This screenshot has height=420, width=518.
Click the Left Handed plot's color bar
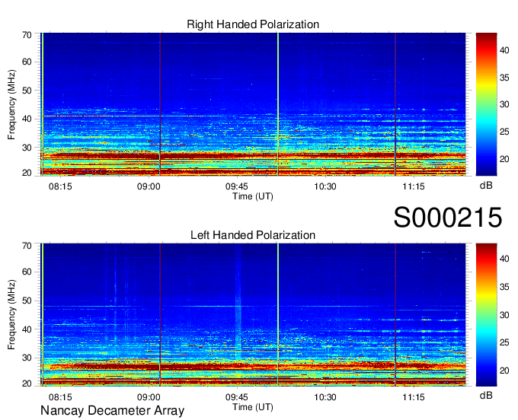[x=486, y=315]
